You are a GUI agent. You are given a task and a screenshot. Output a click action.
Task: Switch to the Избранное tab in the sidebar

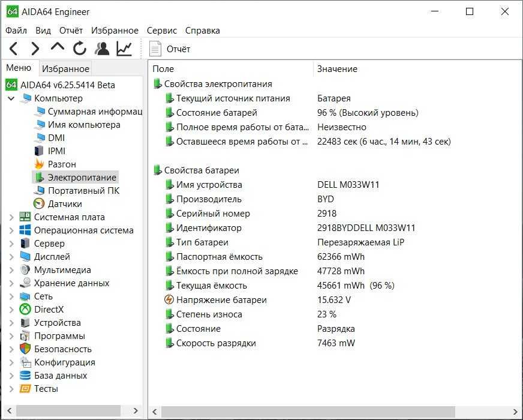point(65,69)
